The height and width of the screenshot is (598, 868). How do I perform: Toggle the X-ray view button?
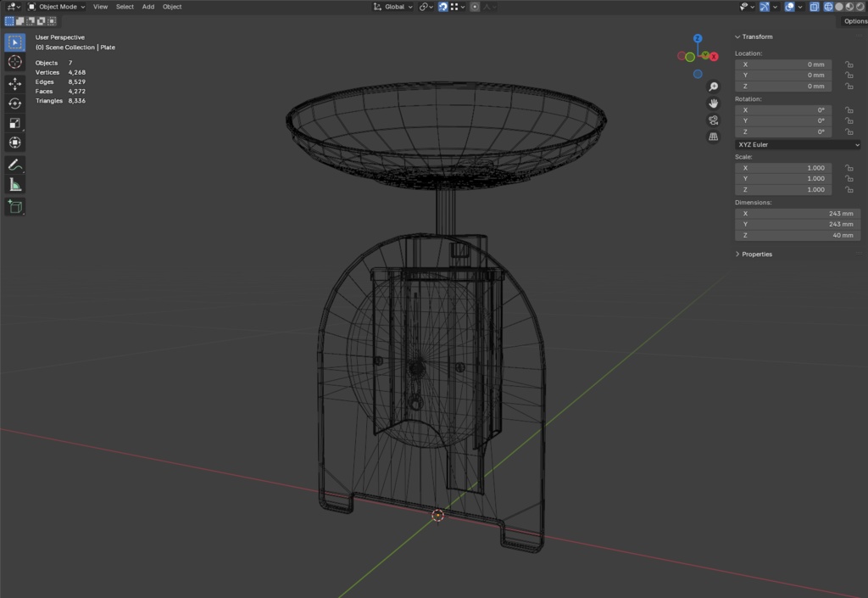pos(814,7)
